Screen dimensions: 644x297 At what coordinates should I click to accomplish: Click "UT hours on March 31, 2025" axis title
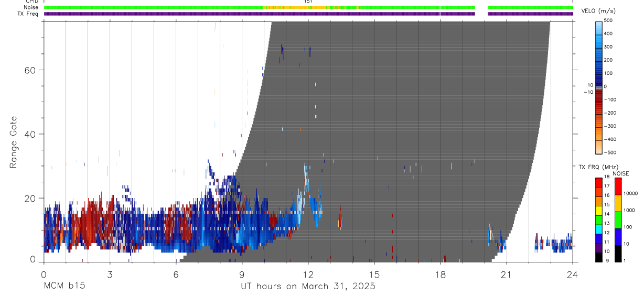pos(308,287)
